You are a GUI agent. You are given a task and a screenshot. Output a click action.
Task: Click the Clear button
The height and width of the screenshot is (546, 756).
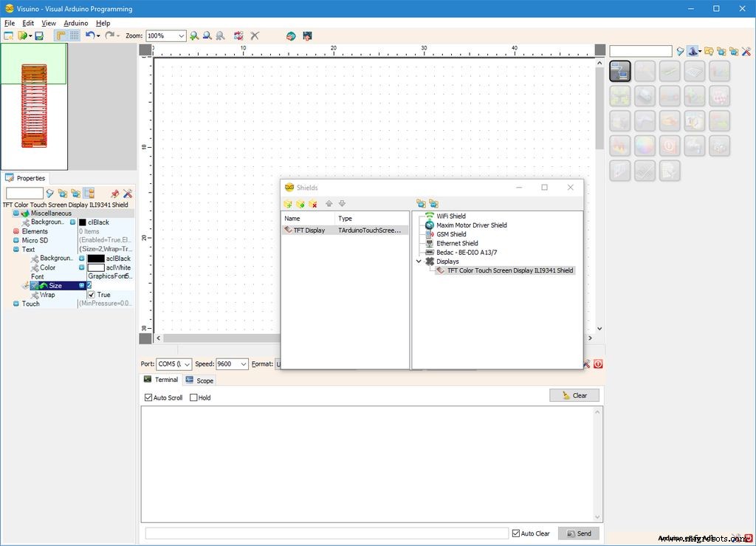coord(574,395)
